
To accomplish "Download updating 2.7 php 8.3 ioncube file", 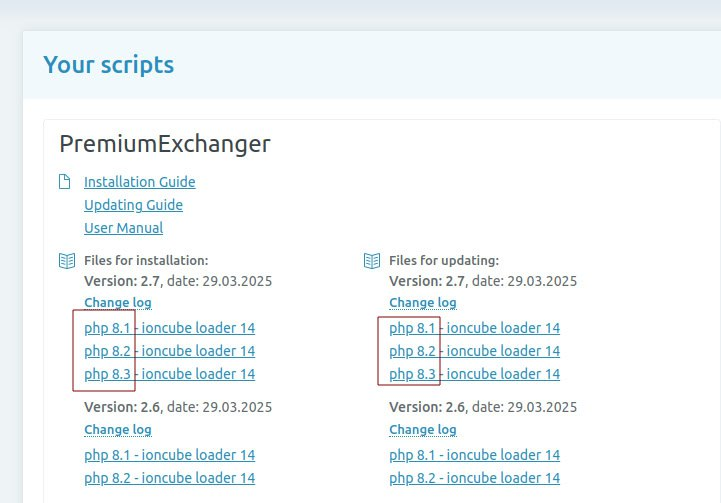I will click(474, 374).
